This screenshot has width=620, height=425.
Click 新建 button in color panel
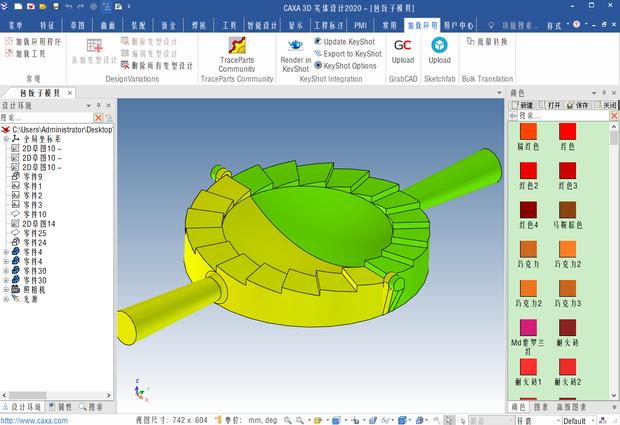click(523, 105)
